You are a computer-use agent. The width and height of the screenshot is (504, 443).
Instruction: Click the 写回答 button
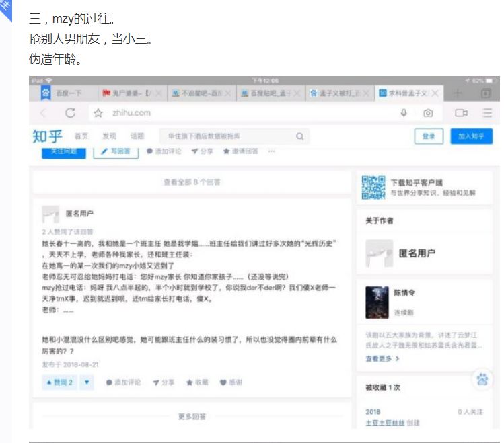click(x=116, y=152)
